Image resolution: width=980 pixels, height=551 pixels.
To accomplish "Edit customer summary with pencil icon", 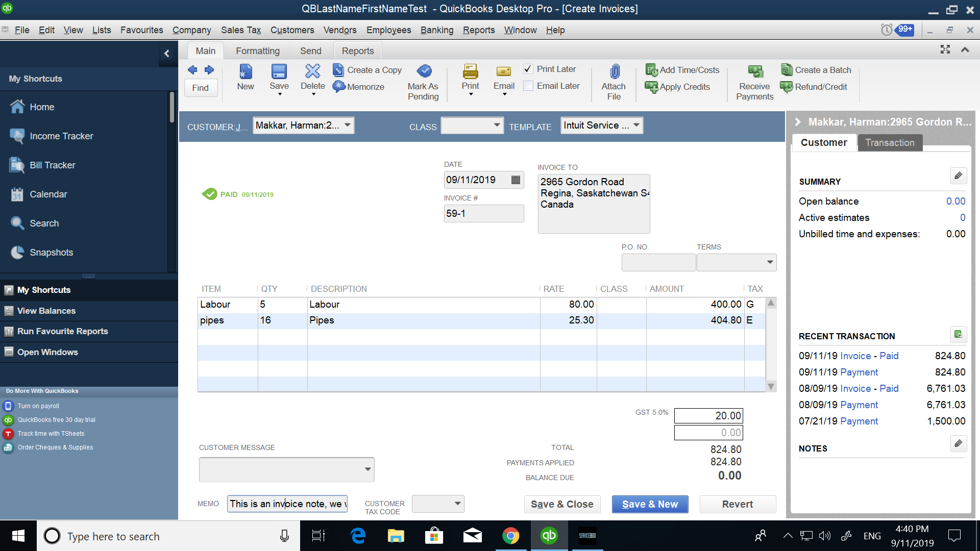I will 959,176.
